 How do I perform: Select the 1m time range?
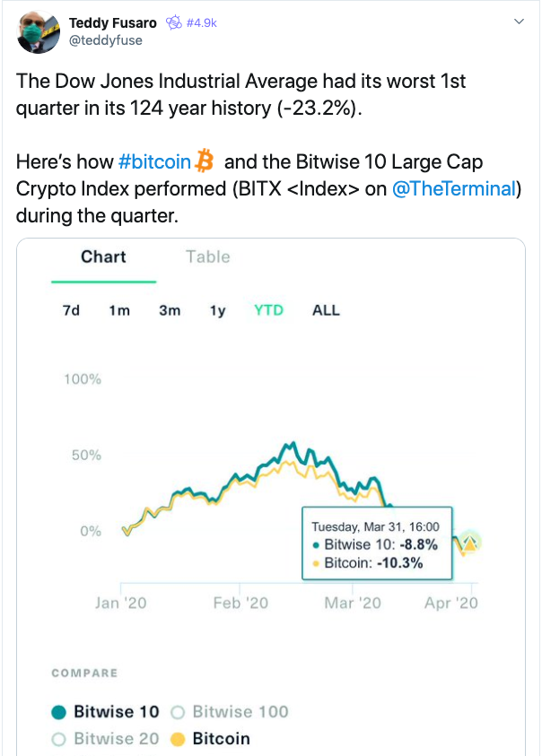click(x=119, y=310)
